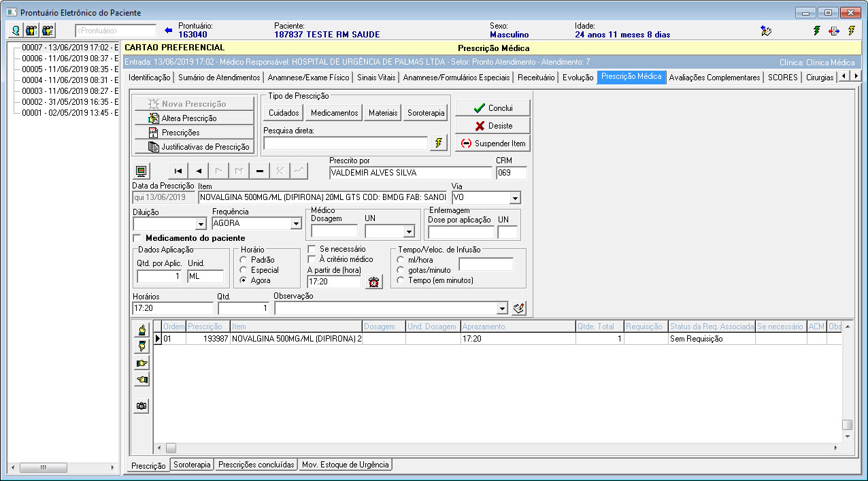Enable Se necessário checkbox
Viewport: 868px width, 481px height.
(312, 249)
